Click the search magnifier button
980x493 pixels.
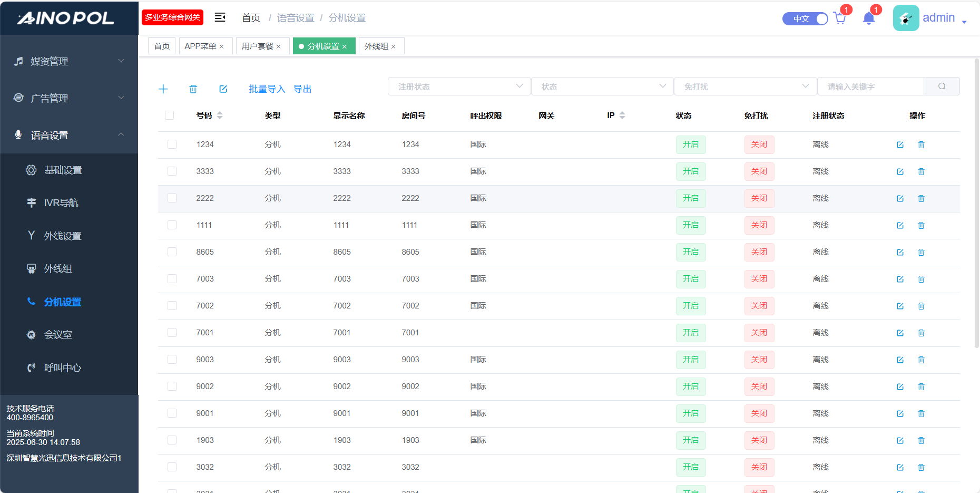point(942,86)
